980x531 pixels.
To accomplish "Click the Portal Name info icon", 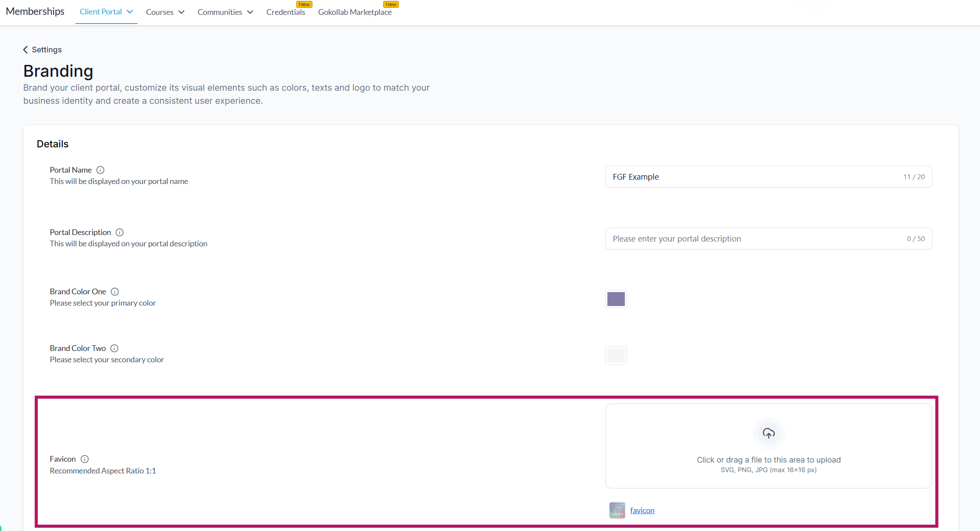I will pyautogui.click(x=100, y=170).
